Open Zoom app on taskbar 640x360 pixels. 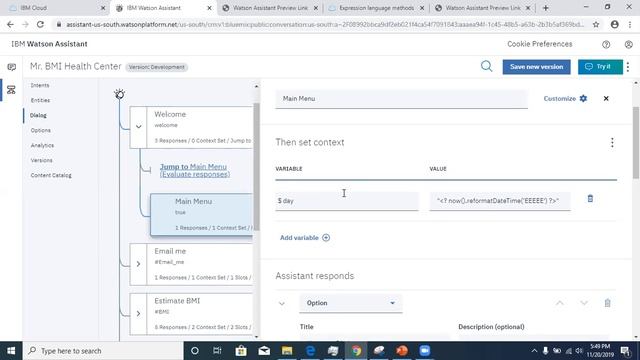click(425, 351)
